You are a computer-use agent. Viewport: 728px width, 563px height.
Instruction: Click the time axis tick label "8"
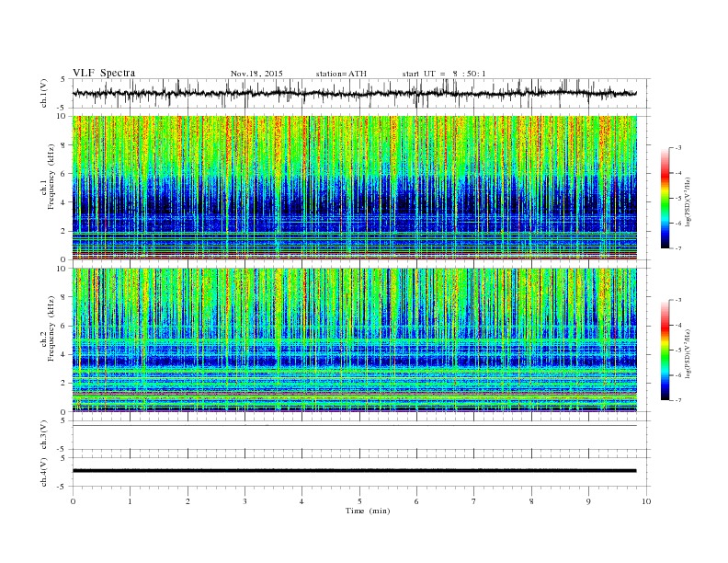pos(531,501)
